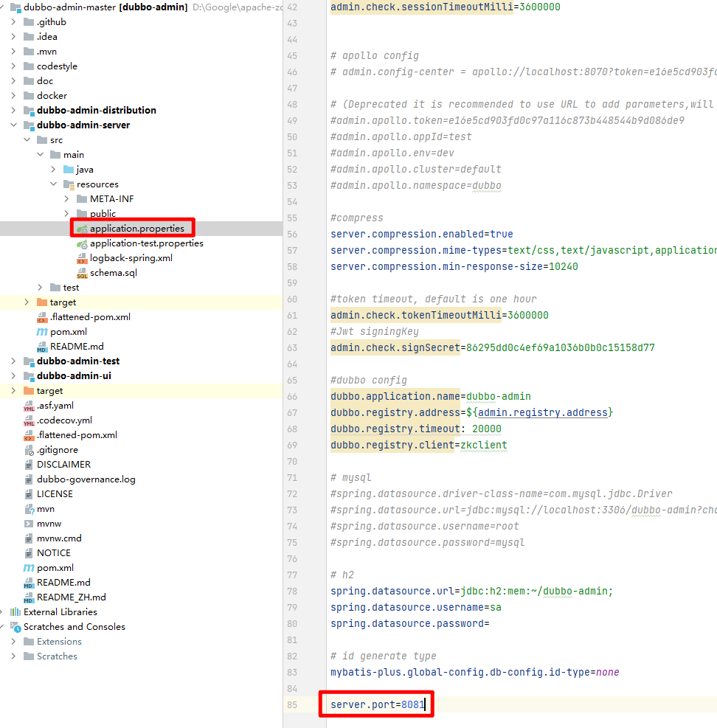This screenshot has height=728, width=717.
Task: Click the Scratches and Consoles icon
Action: pos(15,627)
